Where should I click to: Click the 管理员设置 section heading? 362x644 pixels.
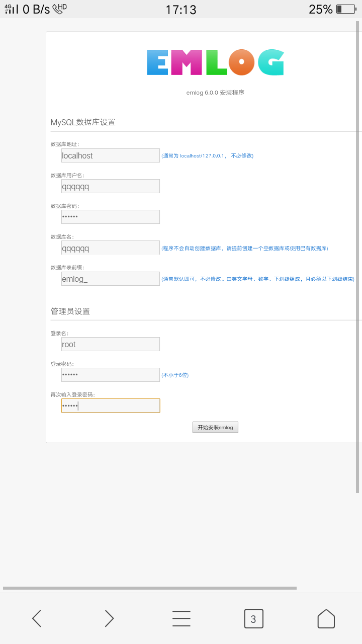pos(70,311)
